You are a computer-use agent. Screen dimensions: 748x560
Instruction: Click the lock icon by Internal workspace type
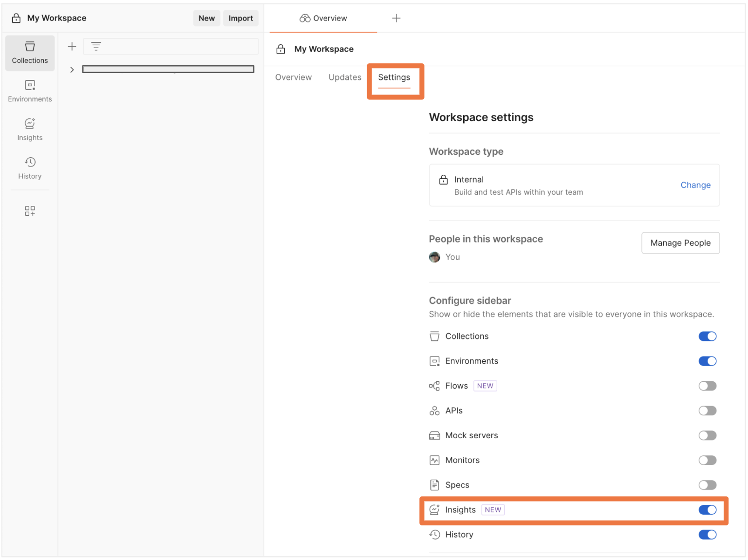pos(443,180)
